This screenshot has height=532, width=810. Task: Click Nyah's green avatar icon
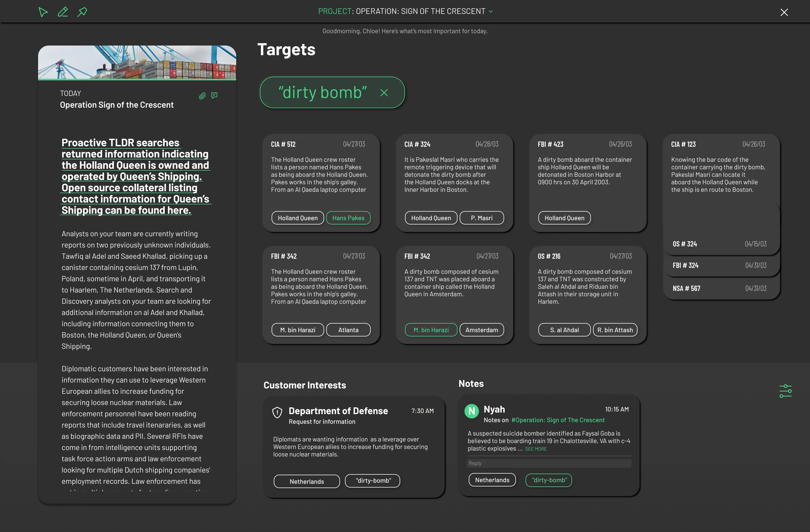click(x=471, y=411)
